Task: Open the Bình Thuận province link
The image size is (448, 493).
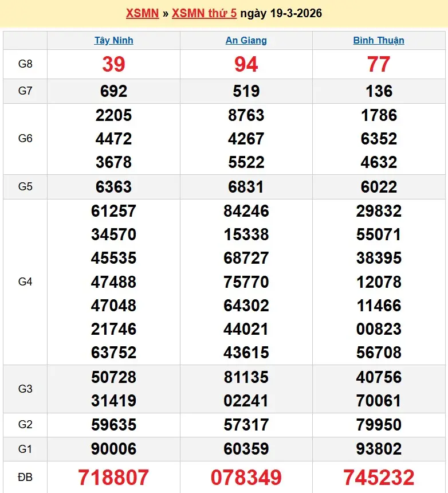Action: click(x=379, y=40)
